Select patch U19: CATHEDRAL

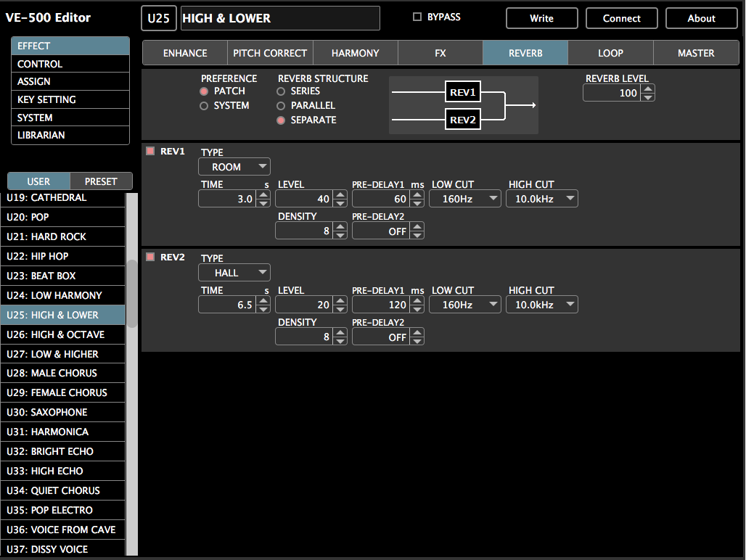coord(63,198)
